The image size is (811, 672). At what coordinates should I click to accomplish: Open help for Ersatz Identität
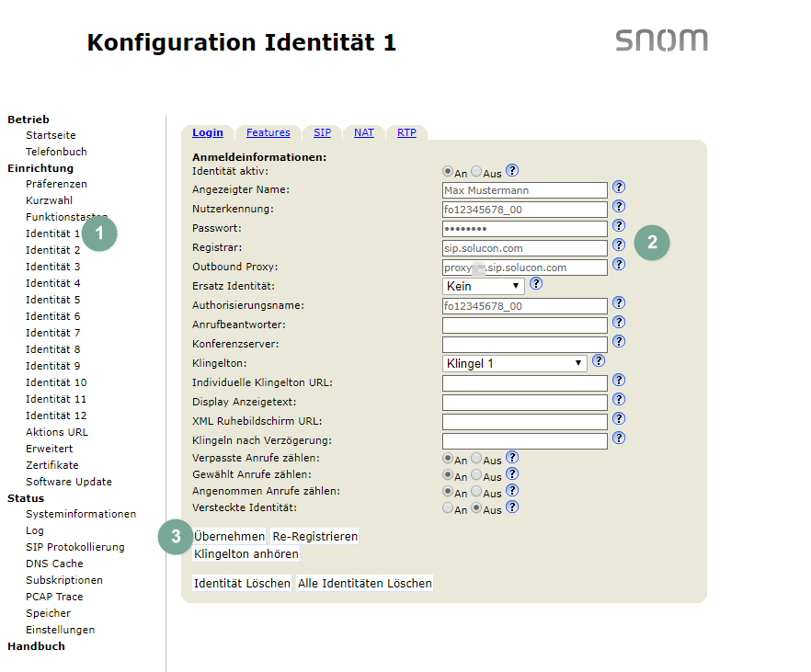pyautogui.click(x=536, y=284)
